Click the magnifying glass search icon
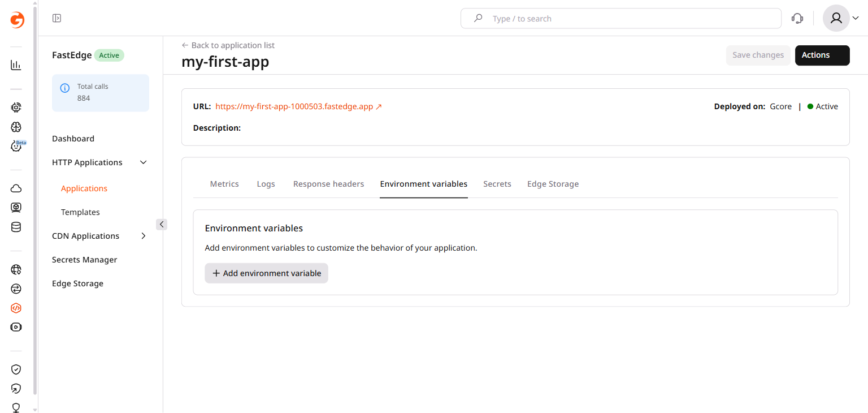The image size is (868, 413). [478, 18]
